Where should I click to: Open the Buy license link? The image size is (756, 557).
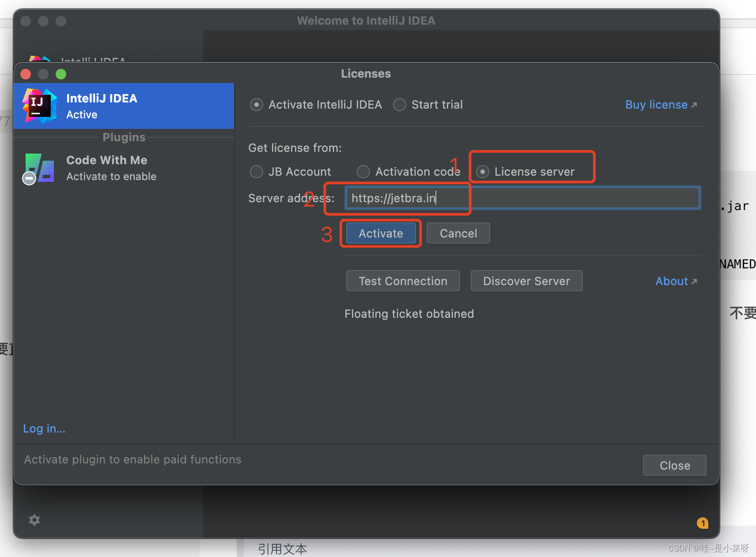point(661,105)
